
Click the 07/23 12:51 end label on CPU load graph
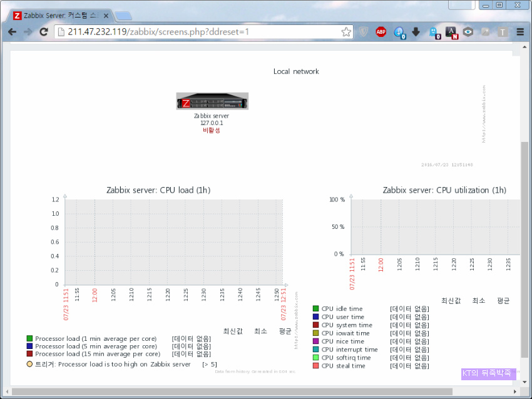tap(284, 304)
